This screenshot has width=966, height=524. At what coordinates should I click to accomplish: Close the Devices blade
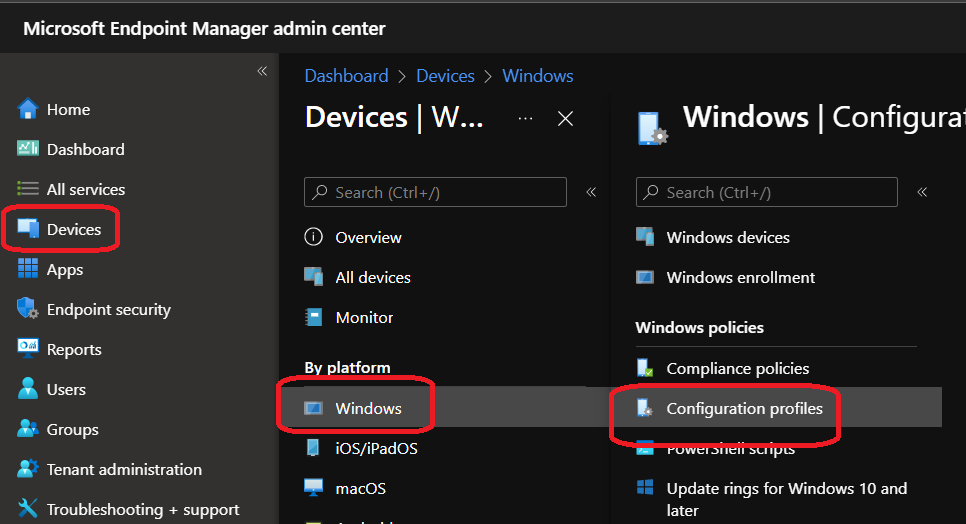coord(565,119)
